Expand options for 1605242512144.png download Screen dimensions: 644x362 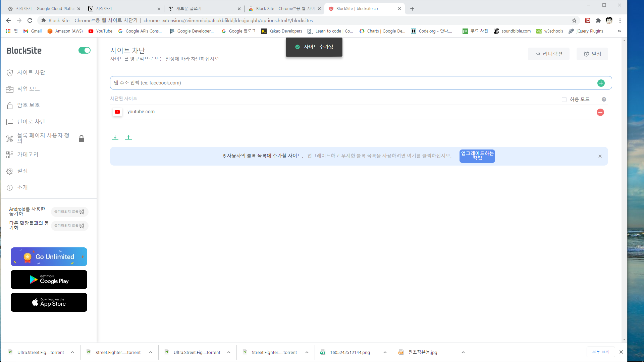click(385, 352)
